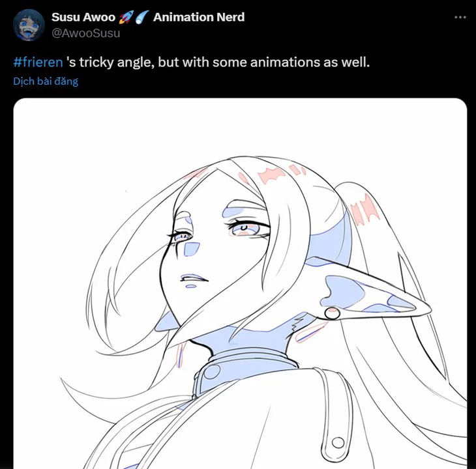Click the Susu Awoo display name
This screenshot has width=476, height=469.
click(83, 18)
